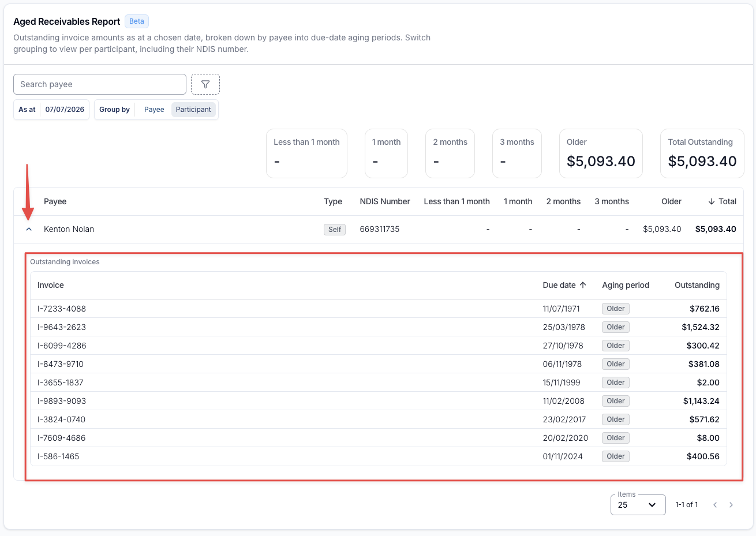This screenshot has height=536, width=756.
Task: Select the Total Outstanding summary card
Action: tap(702, 153)
